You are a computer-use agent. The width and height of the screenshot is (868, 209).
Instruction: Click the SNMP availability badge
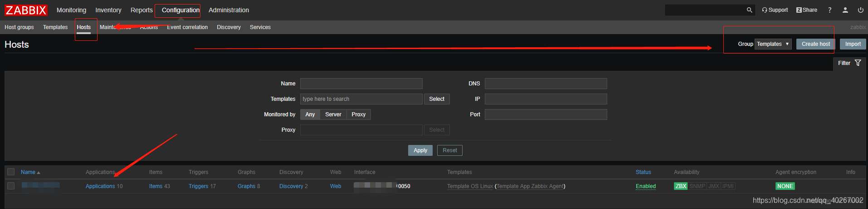coord(697,186)
